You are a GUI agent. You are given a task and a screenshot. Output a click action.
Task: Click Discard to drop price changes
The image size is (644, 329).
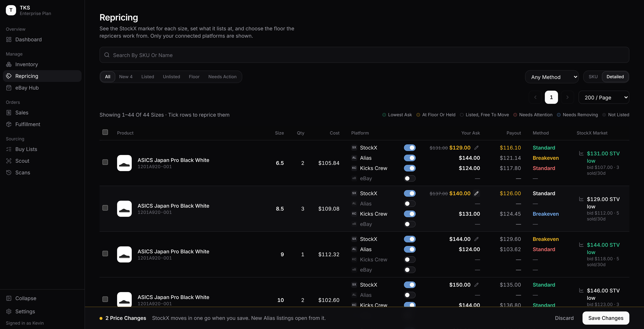coord(564,318)
